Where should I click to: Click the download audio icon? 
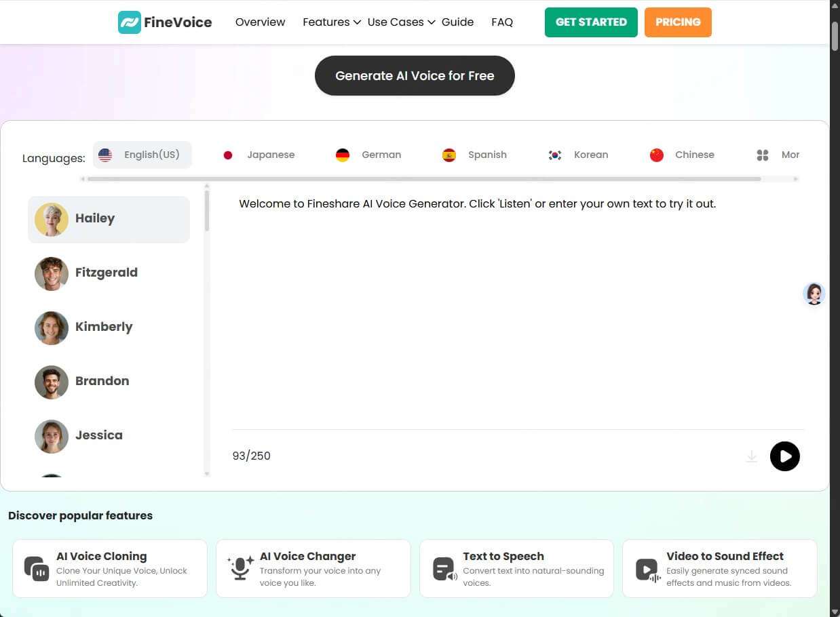(x=751, y=456)
